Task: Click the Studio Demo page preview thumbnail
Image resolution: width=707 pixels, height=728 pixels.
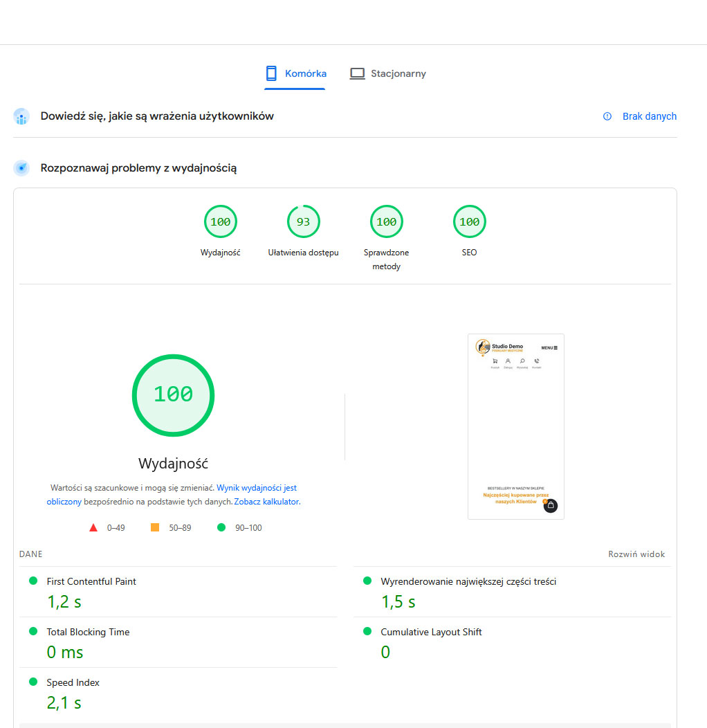Action: [x=515, y=426]
